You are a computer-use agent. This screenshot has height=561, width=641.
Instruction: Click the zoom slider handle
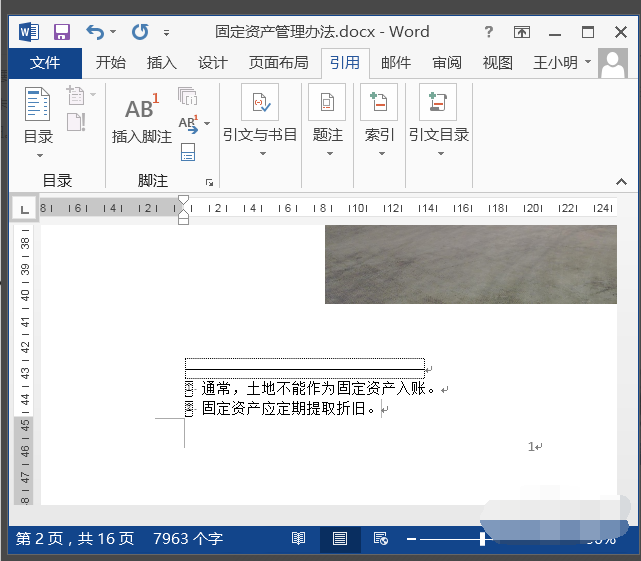[x=483, y=539]
